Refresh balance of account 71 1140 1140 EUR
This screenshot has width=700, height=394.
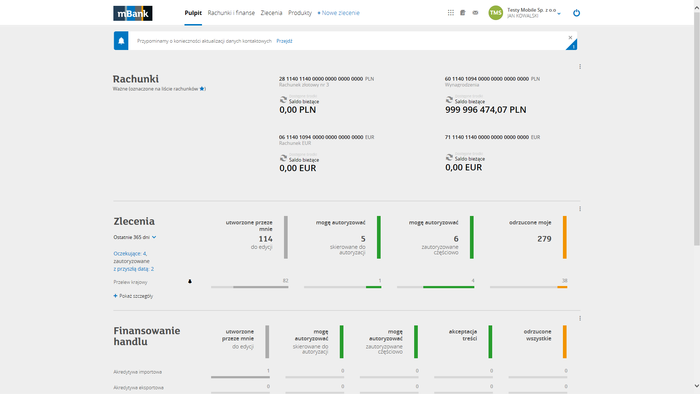point(449,157)
